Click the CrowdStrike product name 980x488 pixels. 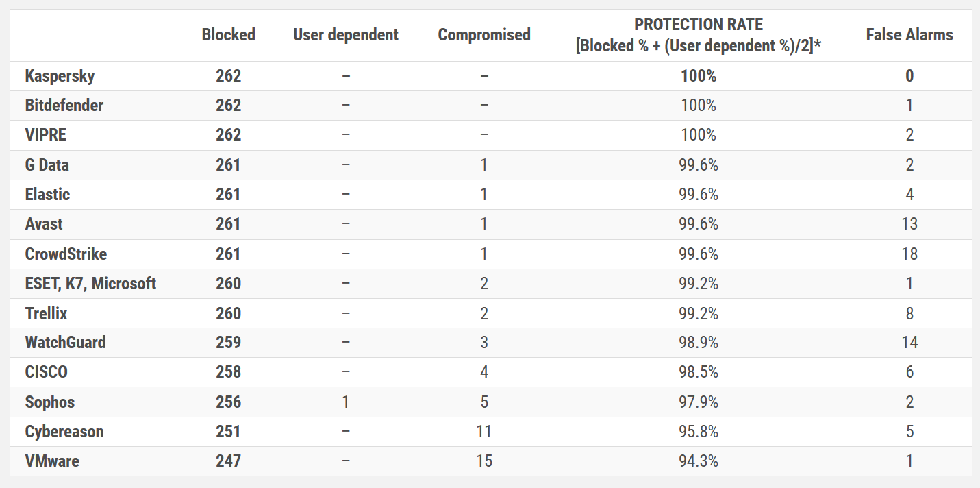(x=66, y=254)
